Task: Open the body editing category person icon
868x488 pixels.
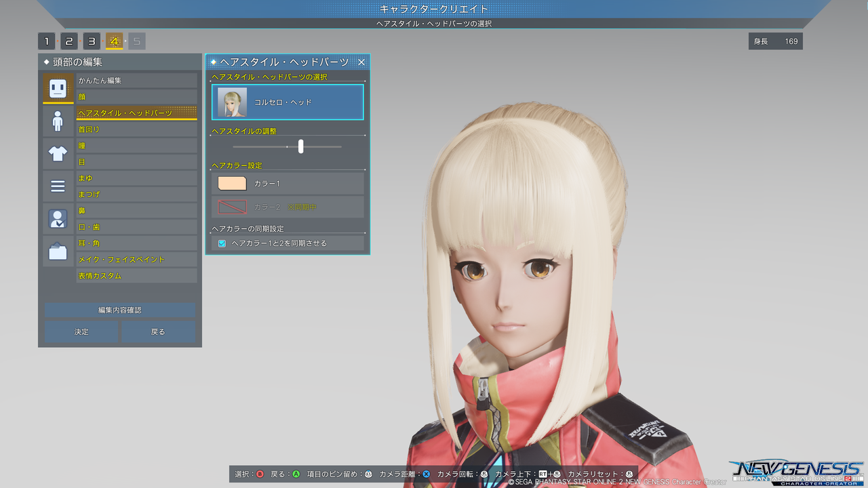Action: coord(58,121)
